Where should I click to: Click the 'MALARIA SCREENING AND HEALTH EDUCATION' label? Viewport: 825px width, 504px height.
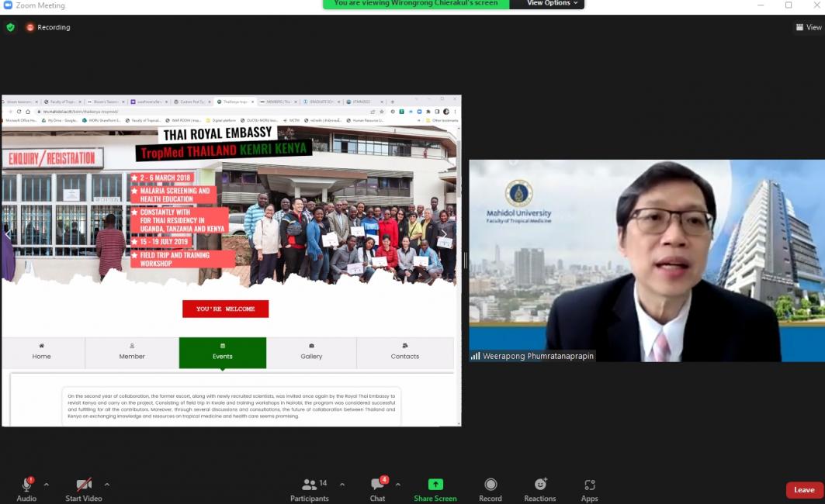(x=173, y=195)
